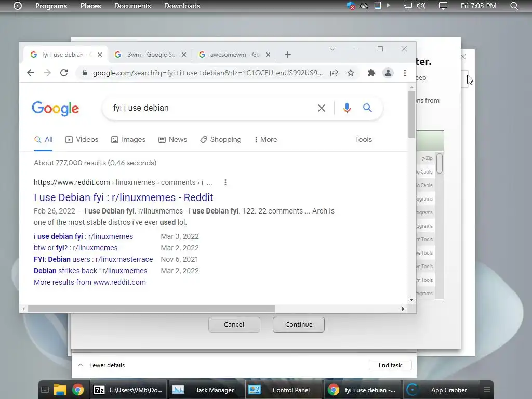Open 'btw or fyi? : r/linuxmemes' link
Viewport: 532px width, 399px height.
point(76,248)
